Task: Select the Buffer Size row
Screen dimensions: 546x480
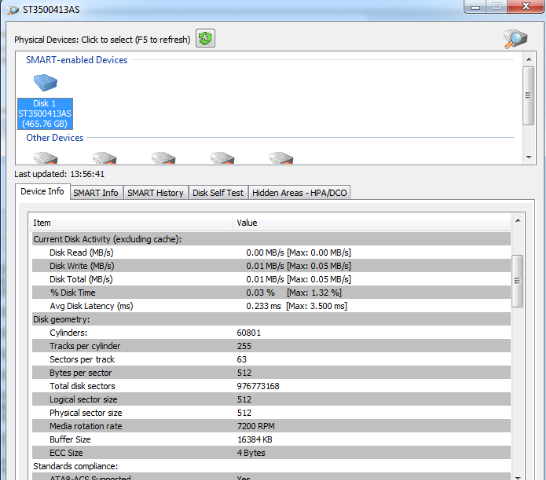Action: [271, 440]
